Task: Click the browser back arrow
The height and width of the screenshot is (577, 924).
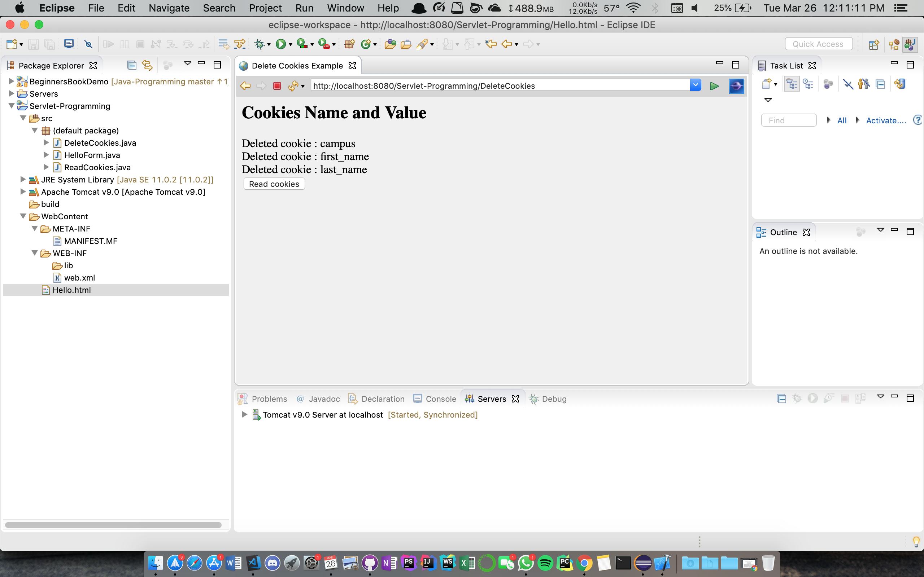Action: 245,86
